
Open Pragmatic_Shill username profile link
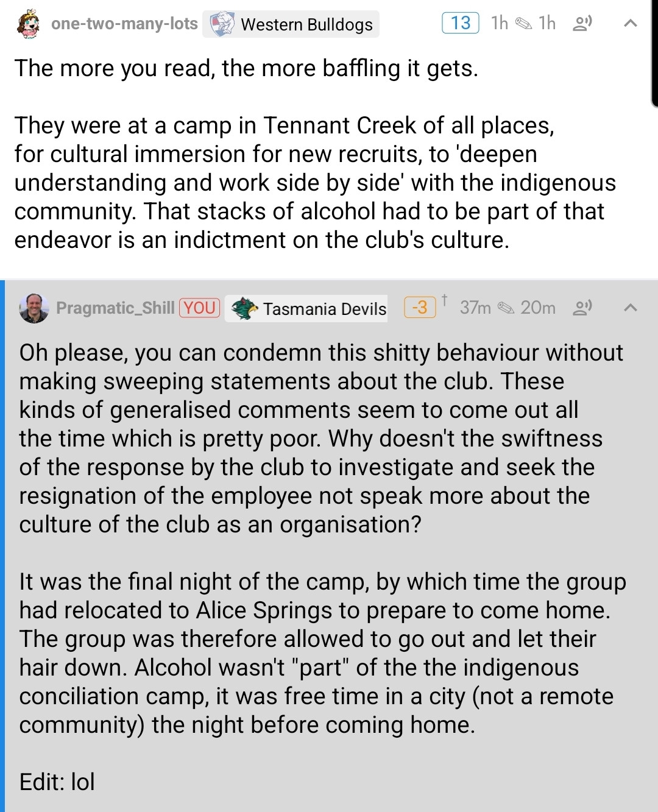click(x=115, y=308)
